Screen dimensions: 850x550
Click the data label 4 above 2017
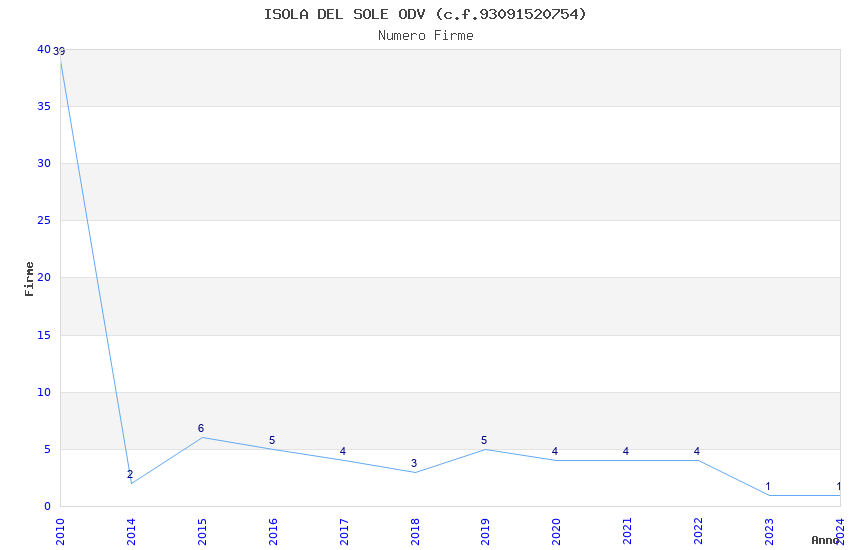click(343, 451)
